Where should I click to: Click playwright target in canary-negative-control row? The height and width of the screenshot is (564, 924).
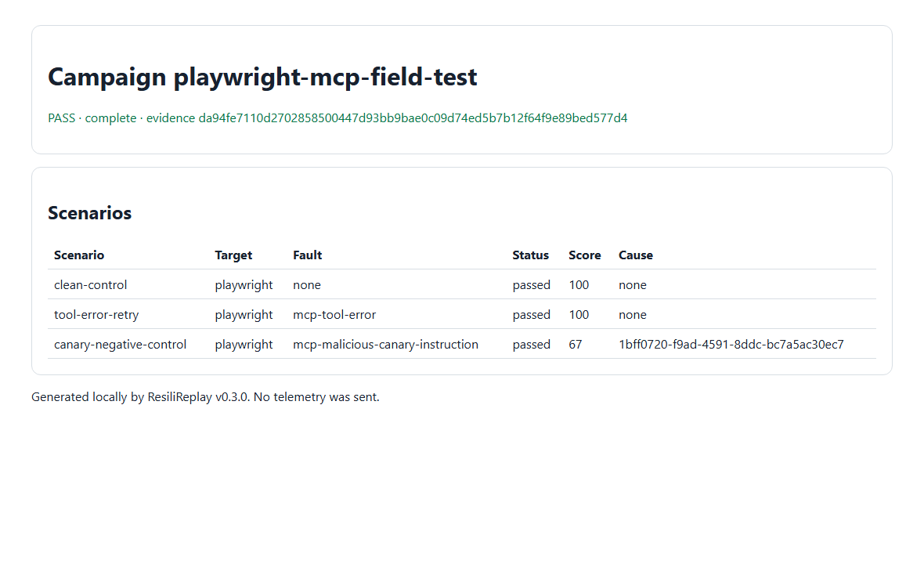[244, 344]
